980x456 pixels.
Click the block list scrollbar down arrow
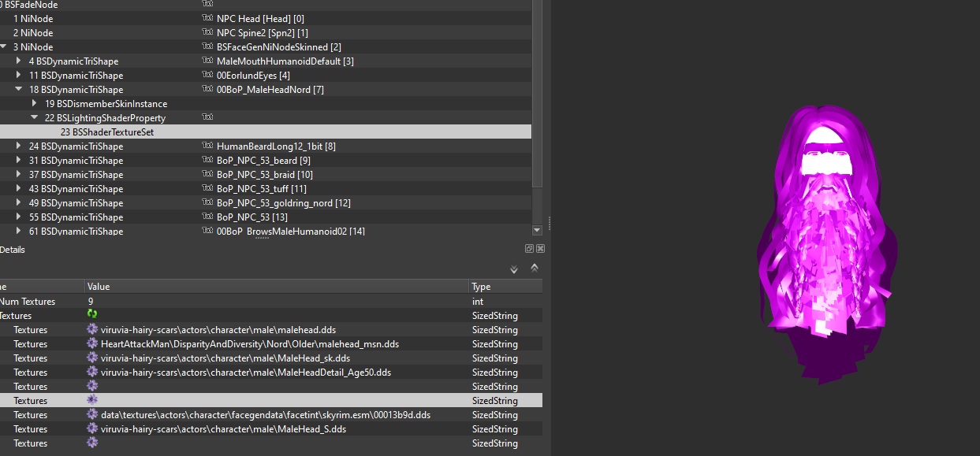pos(538,230)
